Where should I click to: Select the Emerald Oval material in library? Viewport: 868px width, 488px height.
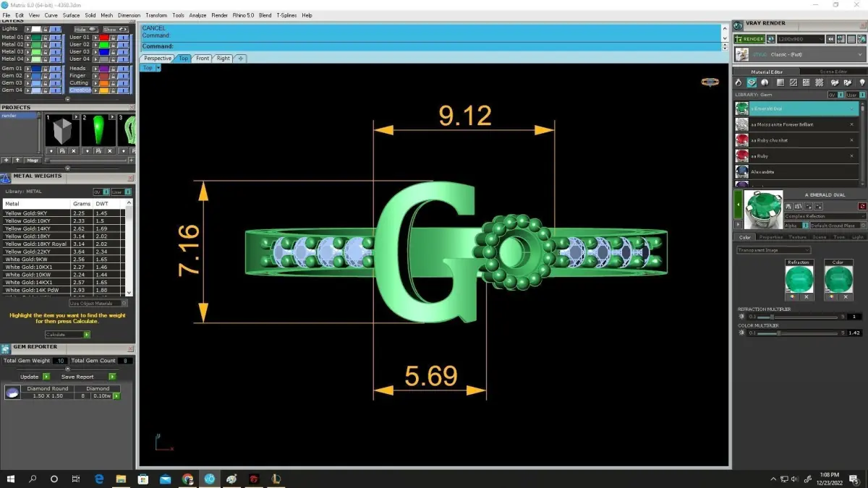(x=796, y=108)
